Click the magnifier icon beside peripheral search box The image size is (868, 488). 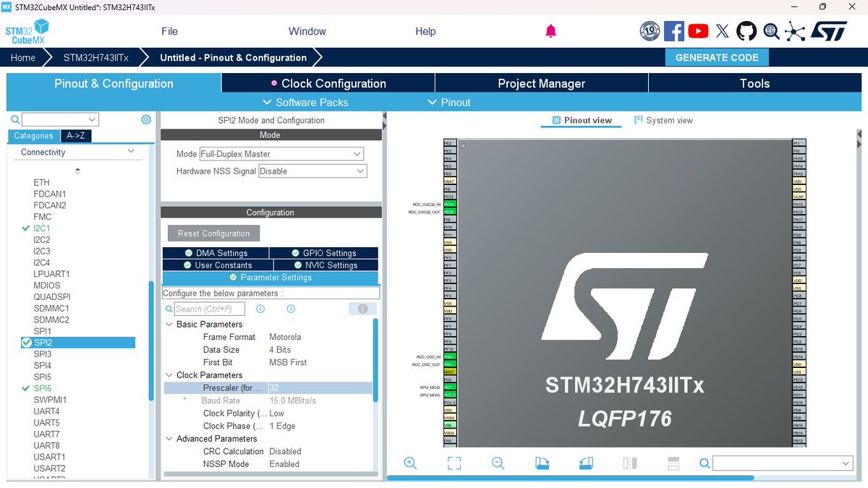[x=15, y=119]
